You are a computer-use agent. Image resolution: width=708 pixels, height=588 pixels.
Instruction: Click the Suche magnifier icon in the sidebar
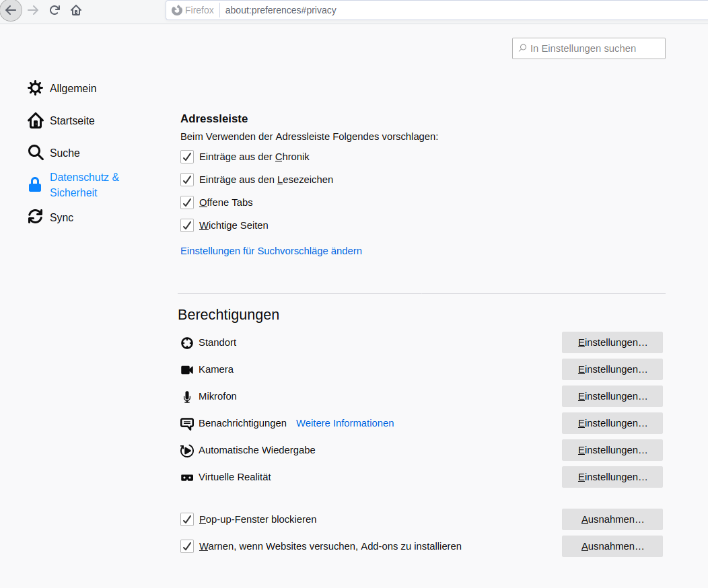click(x=35, y=153)
